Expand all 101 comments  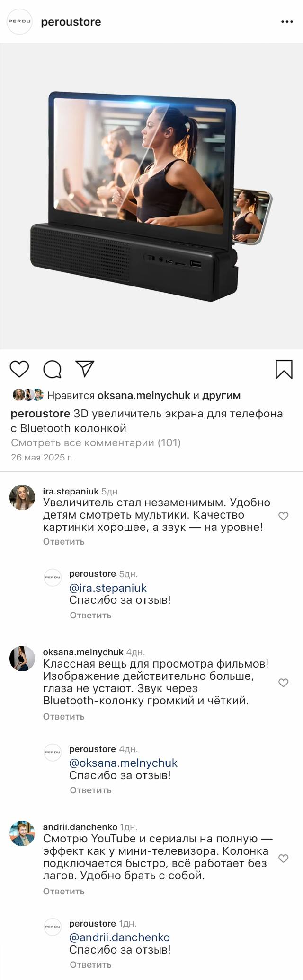(x=96, y=442)
